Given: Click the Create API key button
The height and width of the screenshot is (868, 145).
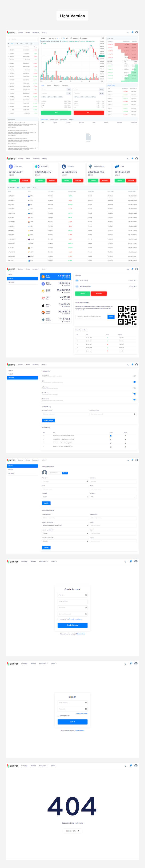Looking at the screenshot, I should tap(48, 420).
